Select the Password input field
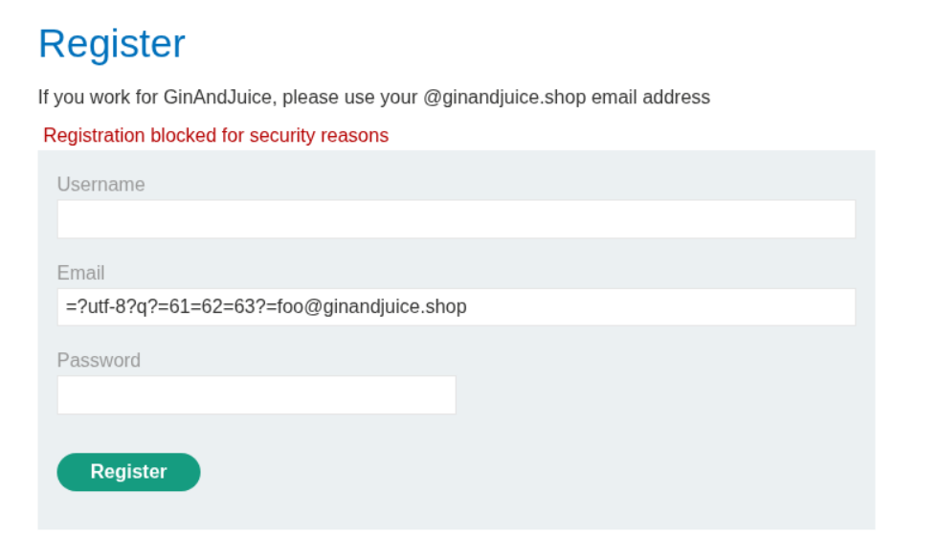The width and height of the screenshot is (937, 560). [x=257, y=395]
